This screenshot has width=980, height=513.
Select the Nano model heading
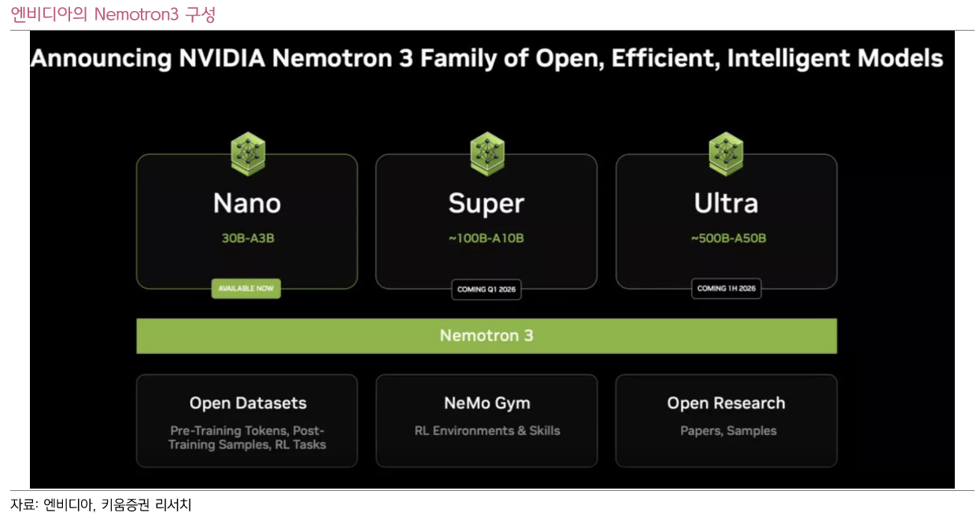coord(247,204)
